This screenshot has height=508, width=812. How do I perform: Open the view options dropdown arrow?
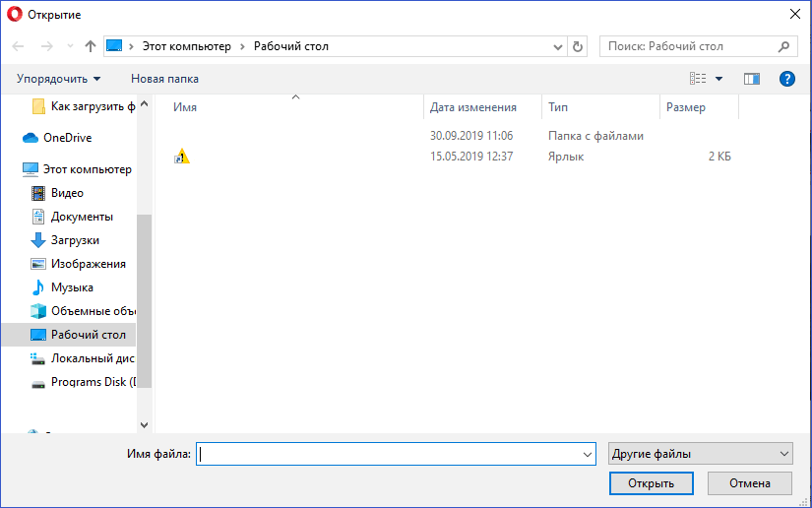tap(719, 79)
